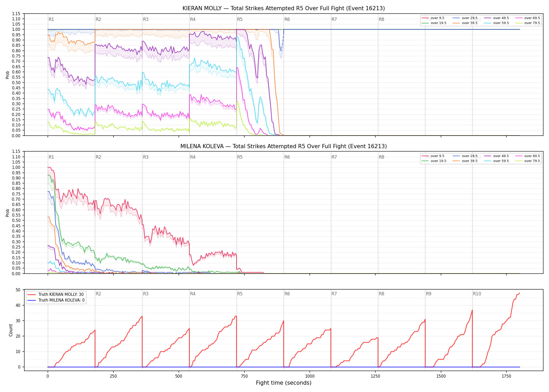Click the R9 round label in the Count chart
The height and width of the screenshot is (392, 549).
(428, 294)
